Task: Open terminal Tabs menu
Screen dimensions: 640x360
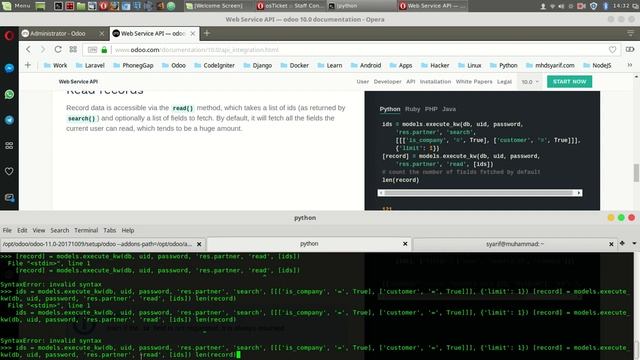Action: pos(109,230)
